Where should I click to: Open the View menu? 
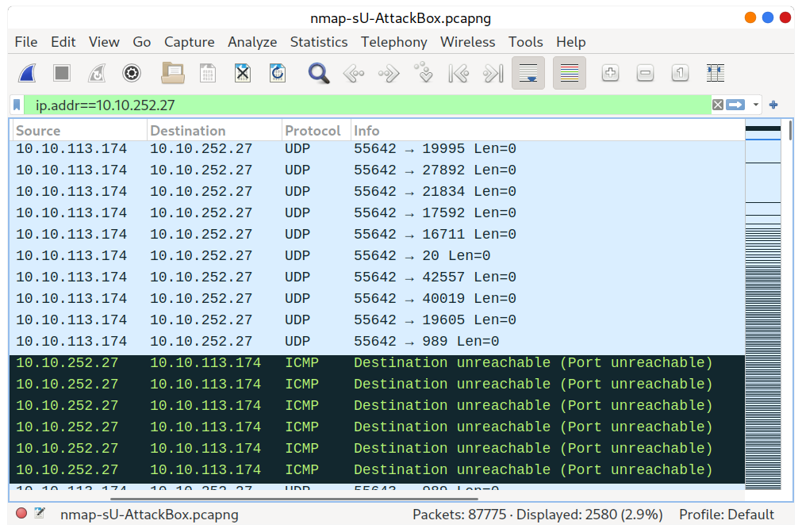click(104, 42)
